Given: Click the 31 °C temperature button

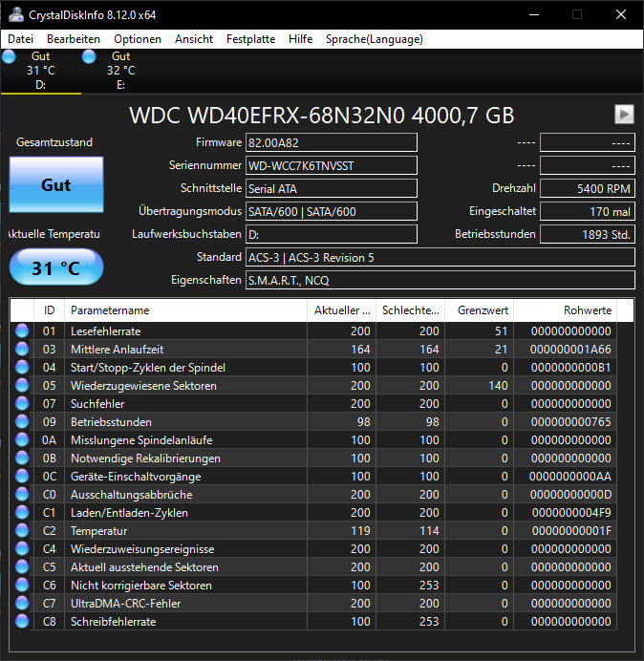Looking at the screenshot, I should pos(56,267).
